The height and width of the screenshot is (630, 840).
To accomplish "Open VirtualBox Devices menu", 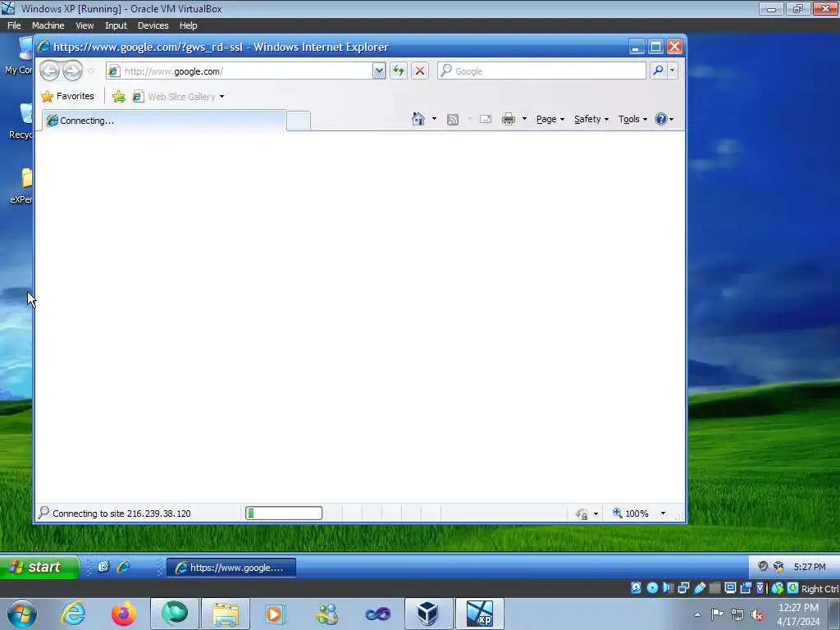I will pos(153,25).
